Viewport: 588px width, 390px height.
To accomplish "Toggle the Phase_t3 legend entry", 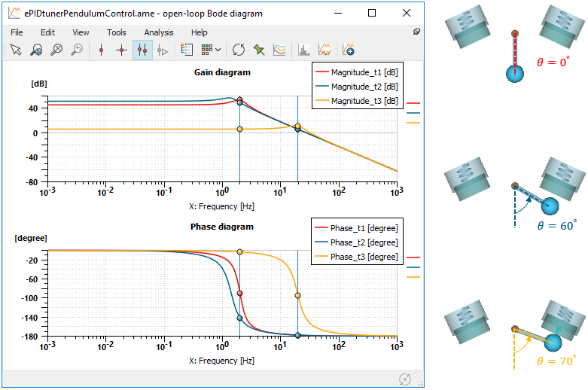I will (355, 257).
